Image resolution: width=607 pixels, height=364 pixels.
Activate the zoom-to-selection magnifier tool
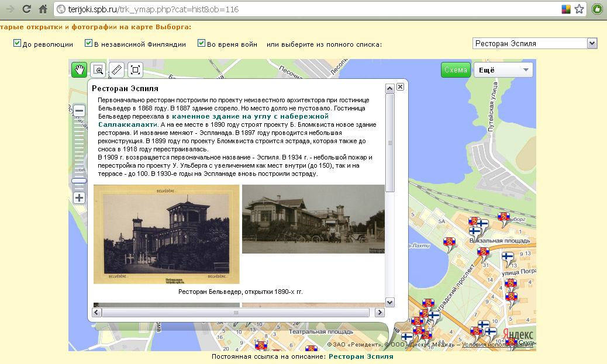(x=98, y=70)
